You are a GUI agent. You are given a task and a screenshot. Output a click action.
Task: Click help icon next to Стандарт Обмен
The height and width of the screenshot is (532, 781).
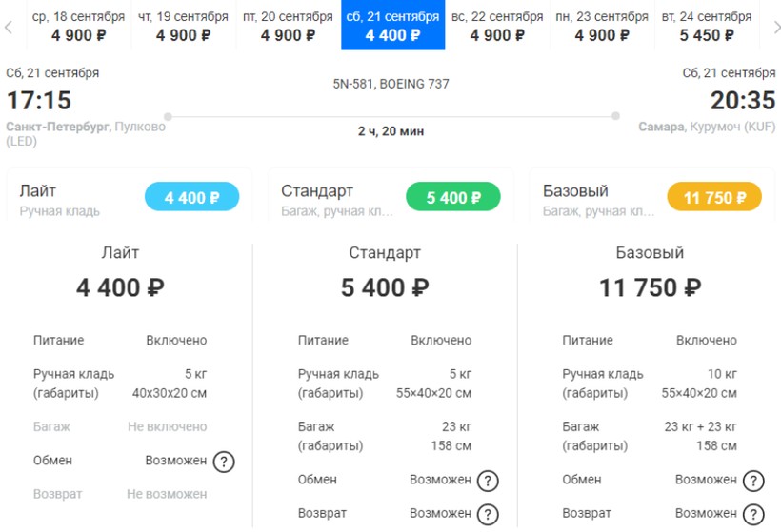tap(488, 481)
